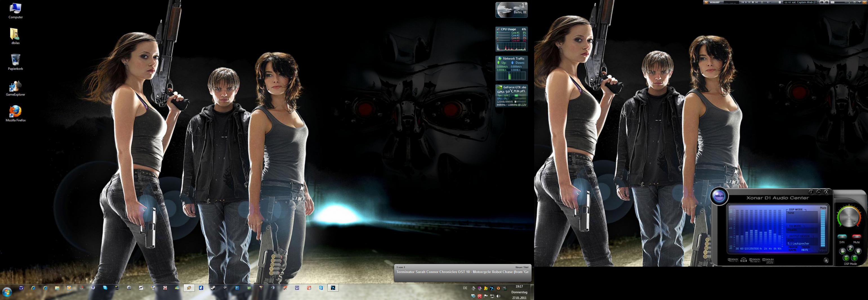This screenshot has height=300, width=868.
Task: Toggle the red Mute button in Xonar
Action: (856, 236)
